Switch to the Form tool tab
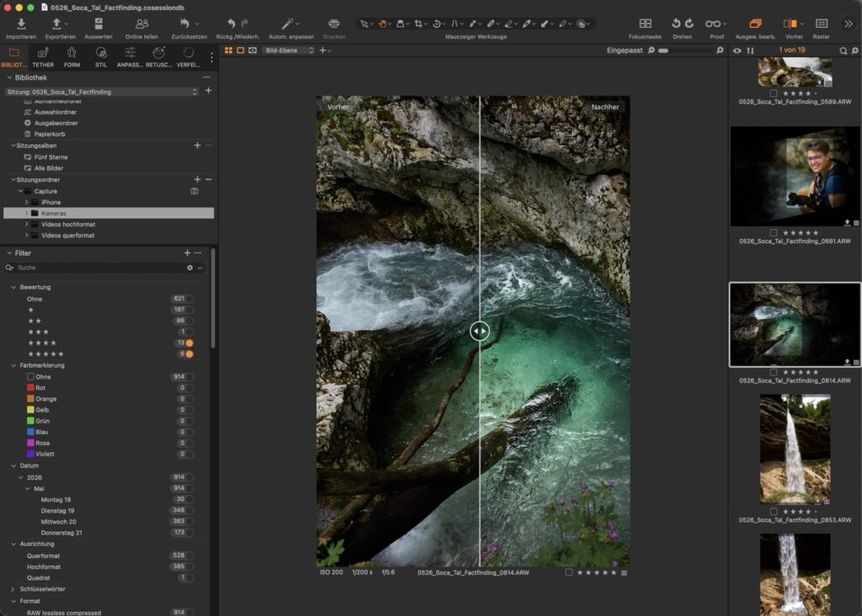This screenshot has height=616, width=862. pyautogui.click(x=72, y=57)
